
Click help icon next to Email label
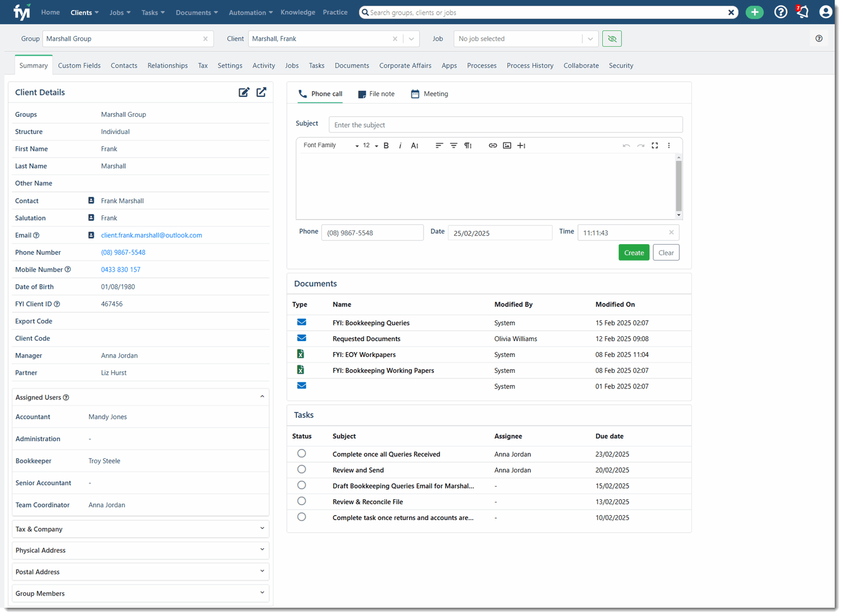pos(36,235)
